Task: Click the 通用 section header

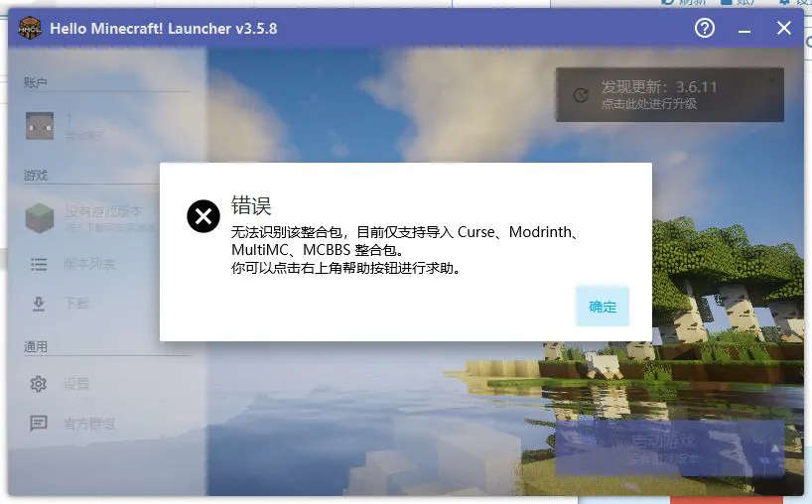Action: click(x=35, y=346)
